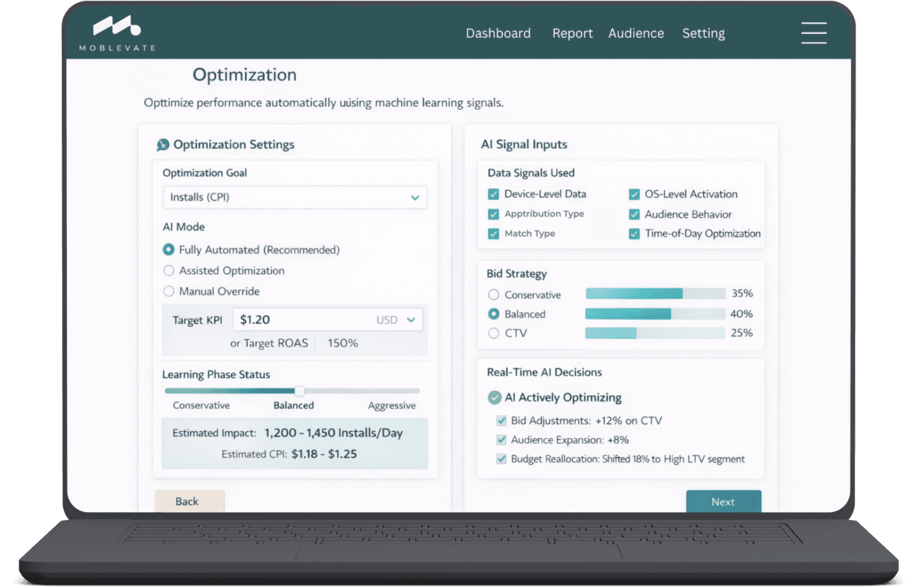Image resolution: width=918 pixels, height=588 pixels.
Task: Open the Dashboard tab
Action: [x=498, y=33]
